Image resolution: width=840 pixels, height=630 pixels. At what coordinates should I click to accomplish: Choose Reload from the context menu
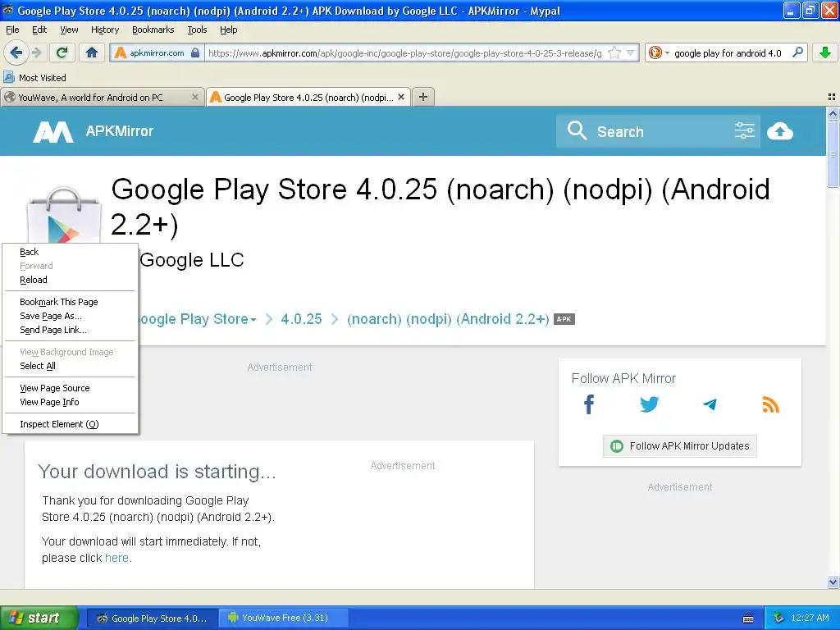pos(71,280)
